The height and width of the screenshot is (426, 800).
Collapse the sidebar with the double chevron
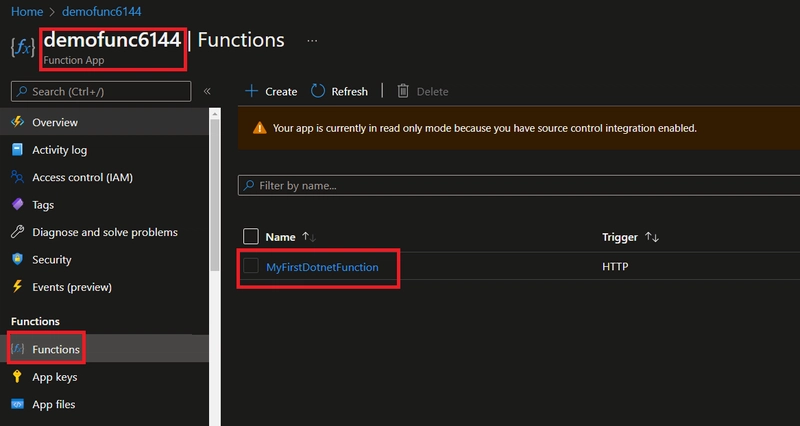pyautogui.click(x=207, y=91)
